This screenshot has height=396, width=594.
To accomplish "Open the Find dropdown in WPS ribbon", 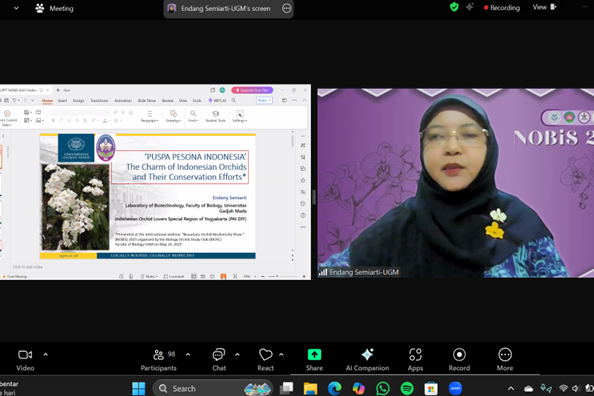I will 193,116.
